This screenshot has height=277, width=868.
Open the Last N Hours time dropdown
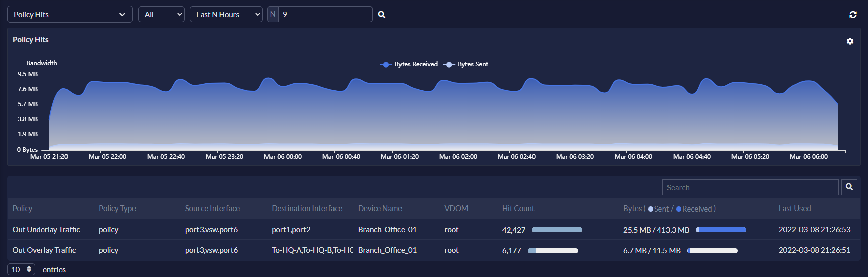click(226, 14)
